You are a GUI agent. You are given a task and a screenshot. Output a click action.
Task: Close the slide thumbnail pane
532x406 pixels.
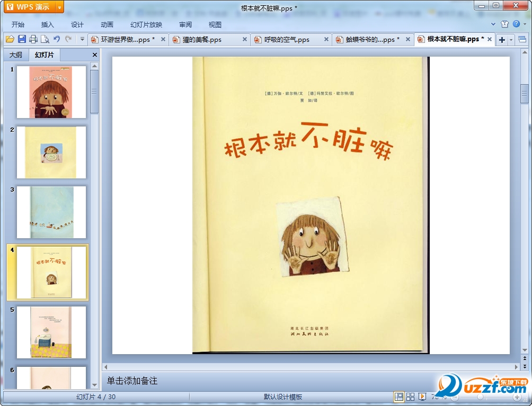point(95,55)
